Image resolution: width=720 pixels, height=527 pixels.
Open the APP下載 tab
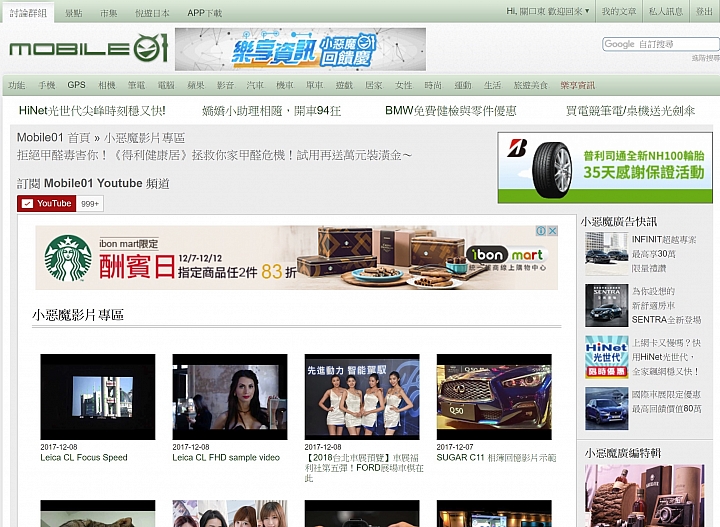[x=204, y=13]
